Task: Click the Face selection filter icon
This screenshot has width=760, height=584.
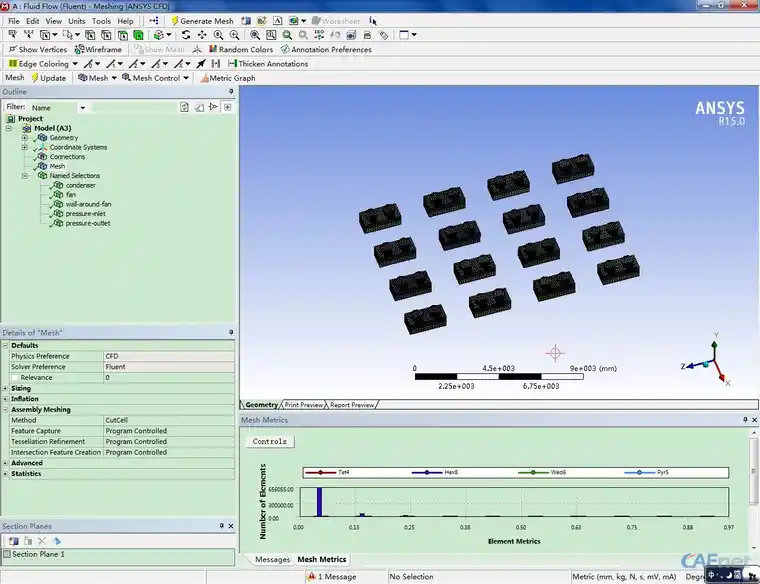Action: 123,35
